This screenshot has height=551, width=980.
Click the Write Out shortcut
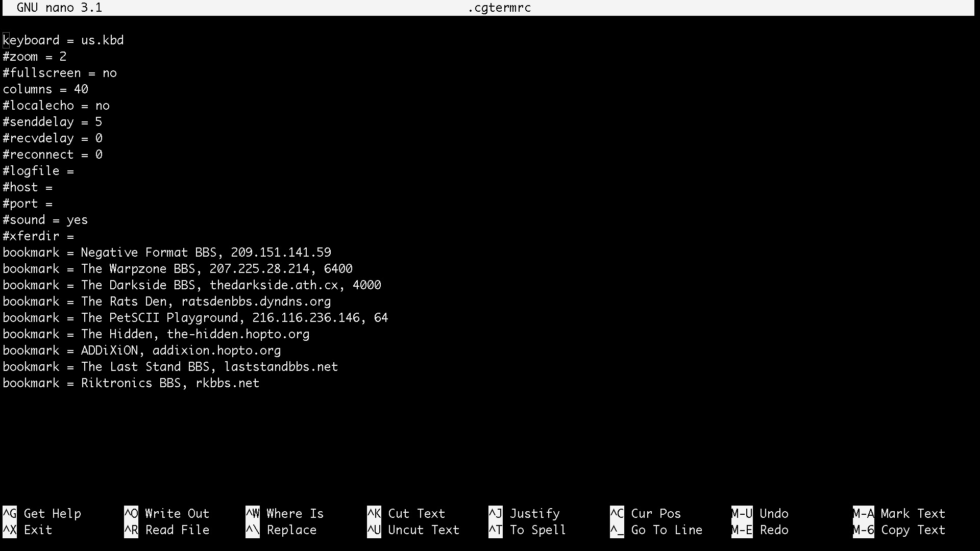pyautogui.click(x=167, y=513)
